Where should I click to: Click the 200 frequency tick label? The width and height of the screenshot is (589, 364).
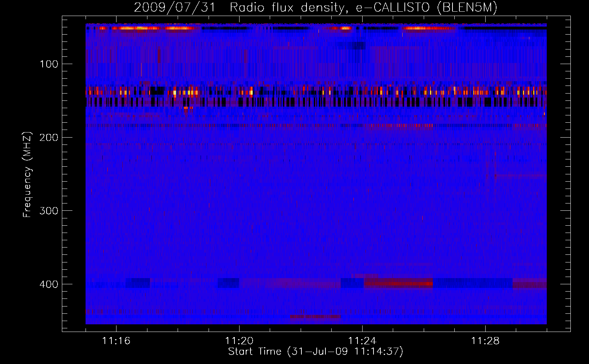coord(49,138)
